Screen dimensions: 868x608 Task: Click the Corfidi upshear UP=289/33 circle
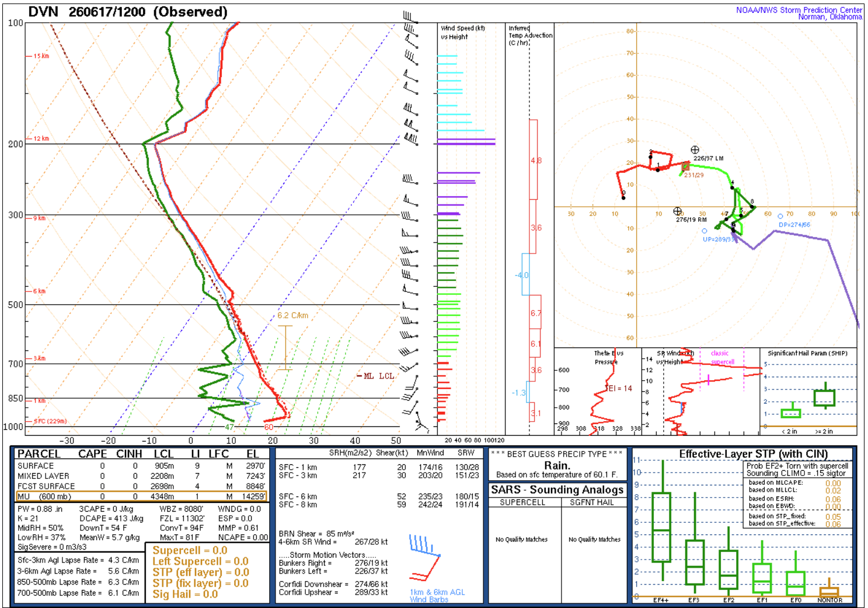click(705, 231)
